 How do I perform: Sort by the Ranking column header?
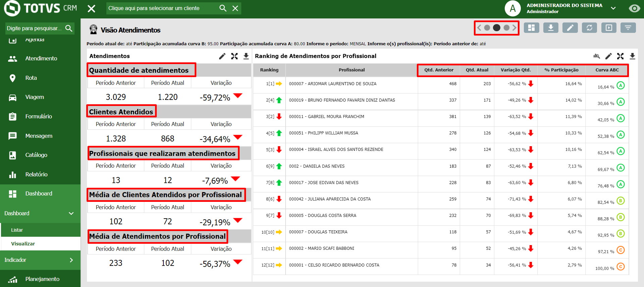point(269,70)
